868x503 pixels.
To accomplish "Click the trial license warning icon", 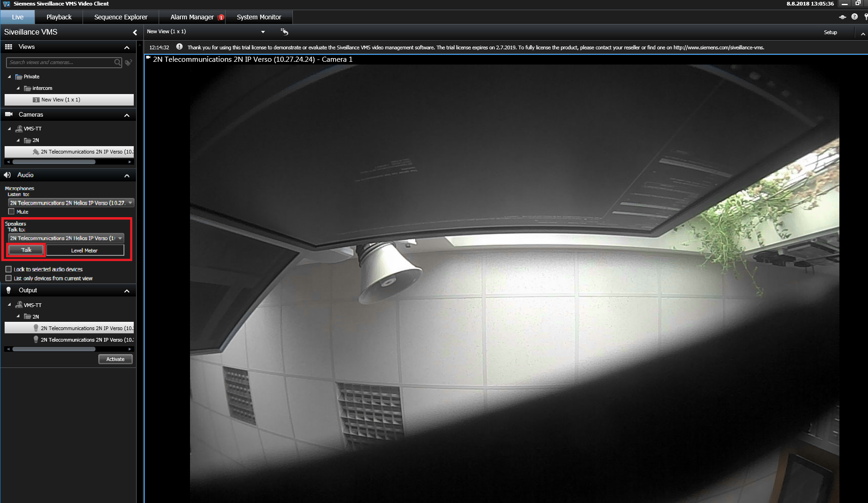I will pyautogui.click(x=179, y=47).
